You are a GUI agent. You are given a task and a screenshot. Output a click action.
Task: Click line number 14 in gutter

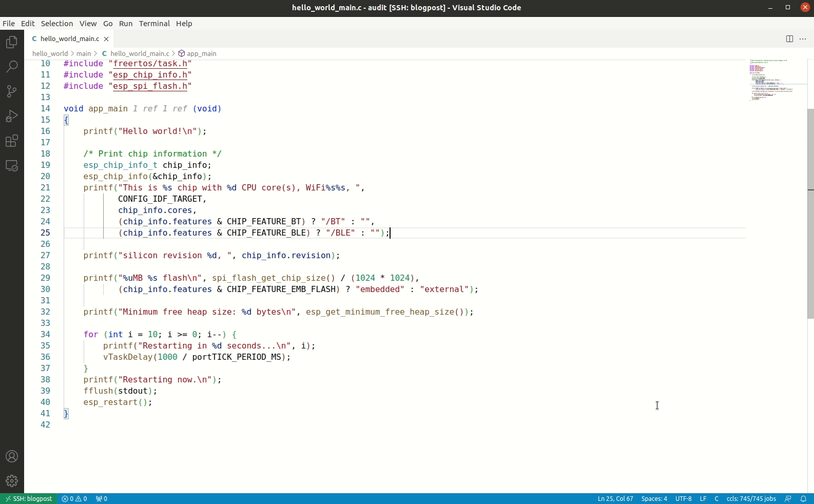click(45, 109)
